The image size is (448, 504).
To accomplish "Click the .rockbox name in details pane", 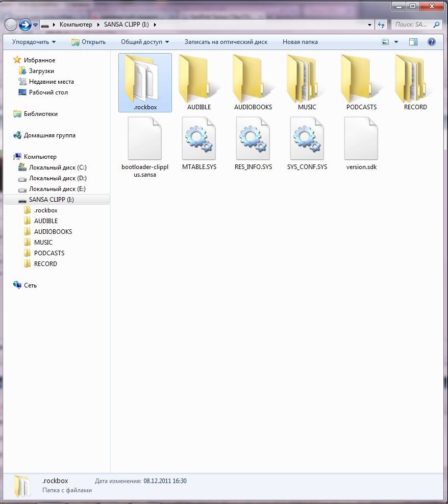I will (55, 481).
